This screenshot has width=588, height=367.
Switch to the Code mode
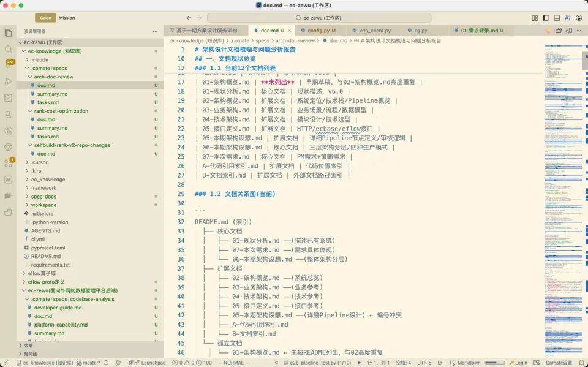point(45,18)
